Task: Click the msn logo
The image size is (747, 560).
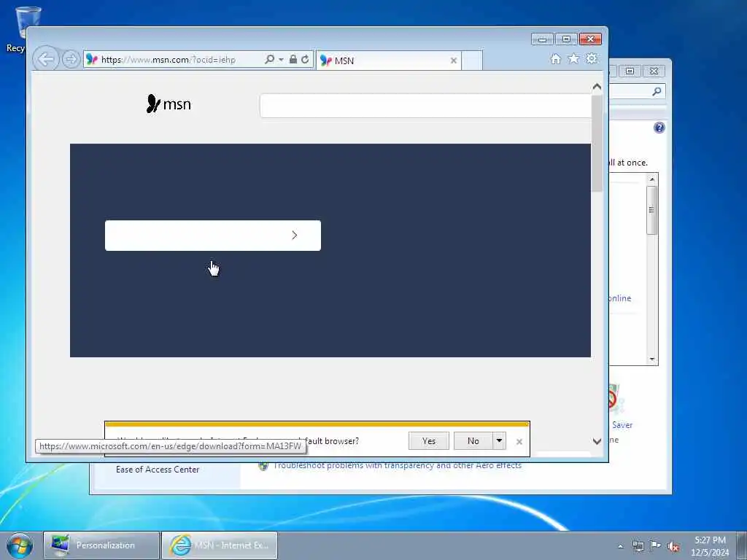Action: [x=169, y=104]
